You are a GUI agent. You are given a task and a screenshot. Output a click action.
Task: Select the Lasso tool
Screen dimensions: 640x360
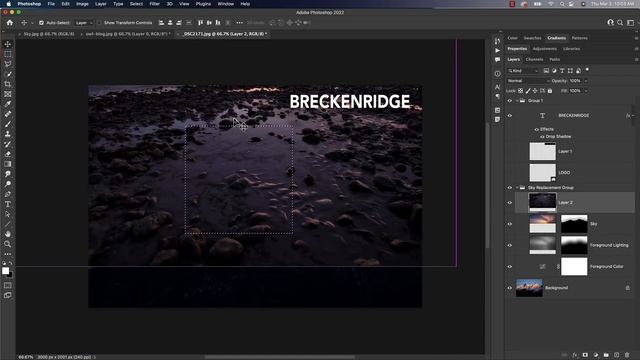point(8,64)
